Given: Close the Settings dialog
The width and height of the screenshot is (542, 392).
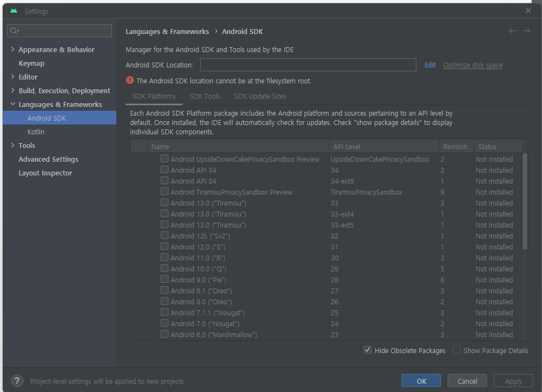Looking at the screenshot, I should click(528, 11).
